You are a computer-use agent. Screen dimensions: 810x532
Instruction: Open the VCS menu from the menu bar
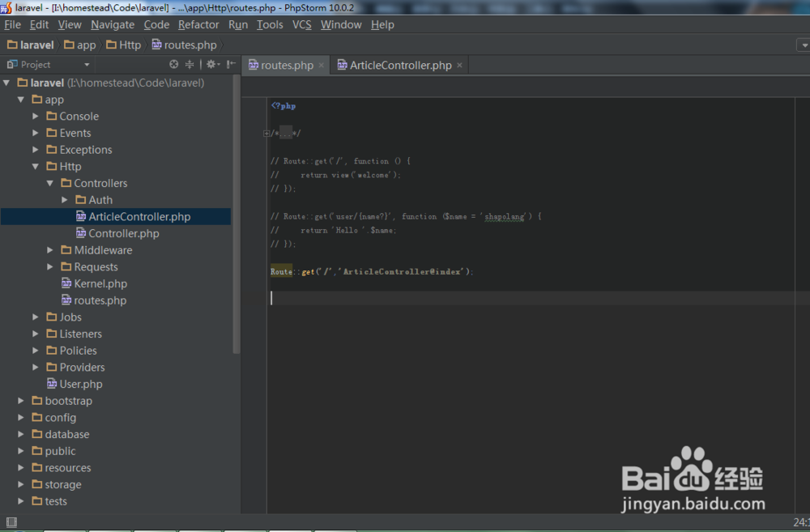pos(301,24)
